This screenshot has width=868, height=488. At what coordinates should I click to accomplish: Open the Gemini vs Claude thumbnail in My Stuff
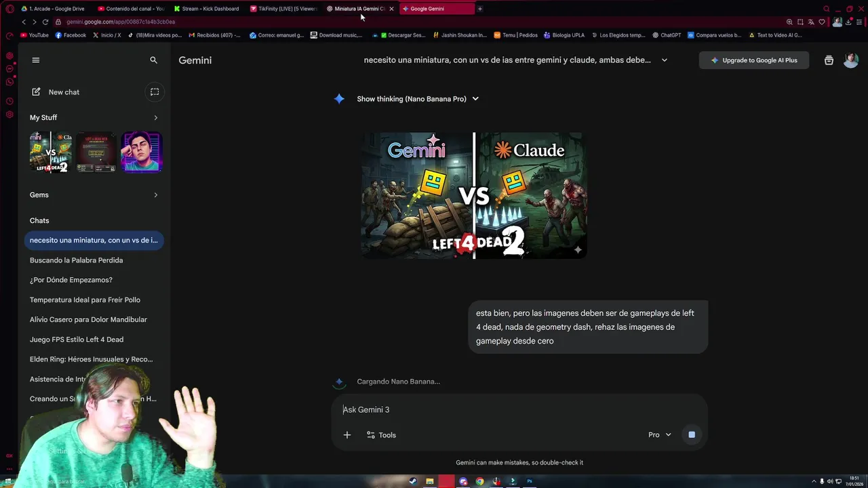50,152
